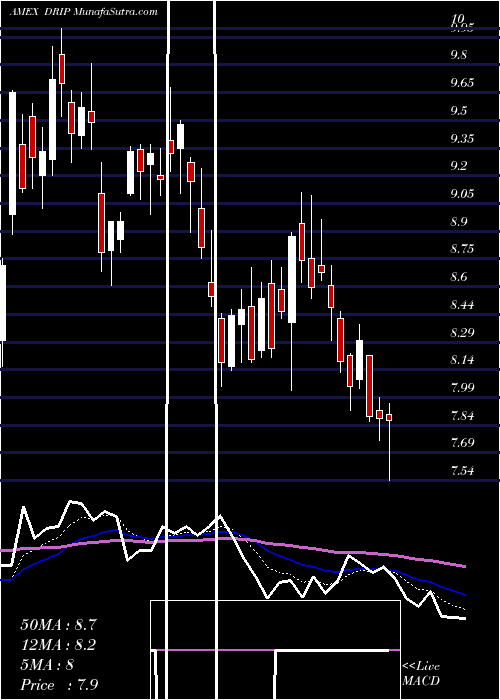This screenshot has height=700, width=500.
Task: Click the 8.9 price axis label
Action: pos(459,221)
